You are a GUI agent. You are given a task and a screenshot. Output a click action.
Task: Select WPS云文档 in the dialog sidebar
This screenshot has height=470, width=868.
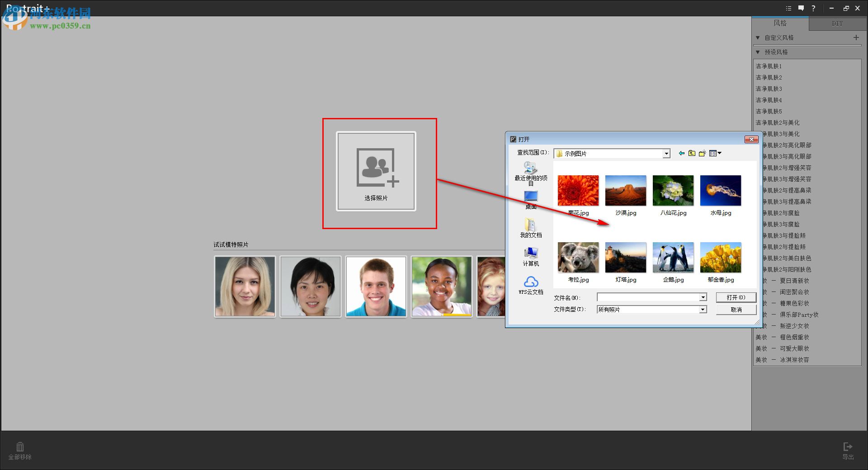530,286
